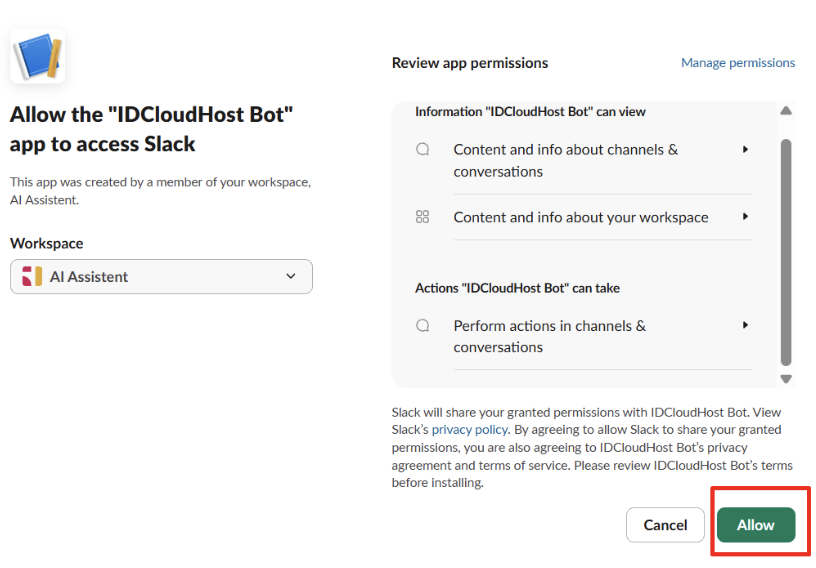Viewport: 816px width, 568px height.
Task: Click the permissions list vertical scrollbar thumb
Action: point(786,253)
